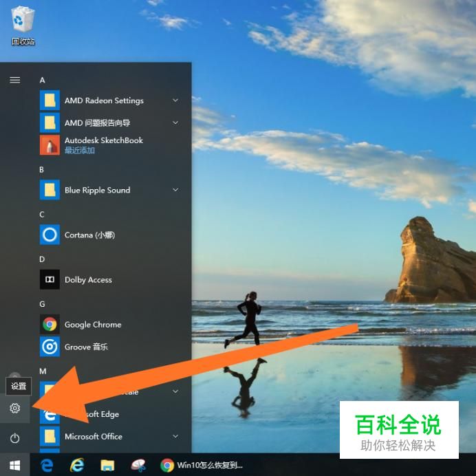Click the Groove 音乐 label
The height and width of the screenshot is (476, 476).
pos(86,347)
